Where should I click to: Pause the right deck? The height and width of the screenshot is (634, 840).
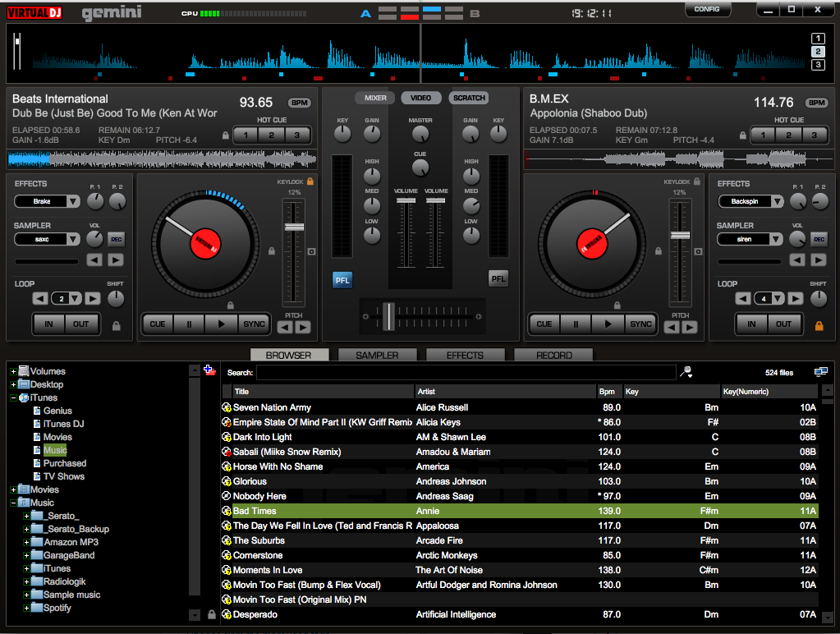coord(576,324)
